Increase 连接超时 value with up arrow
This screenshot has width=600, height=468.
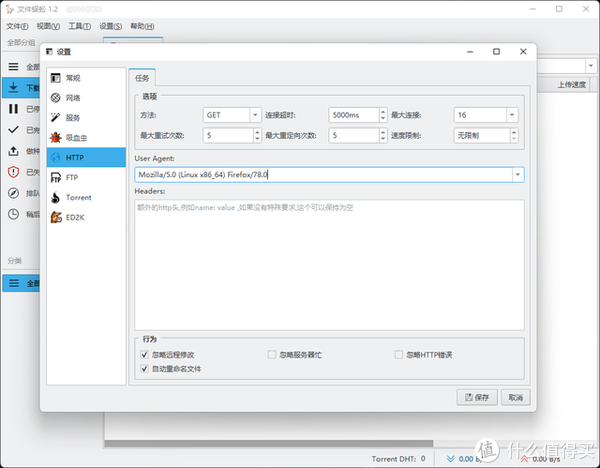pos(383,111)
